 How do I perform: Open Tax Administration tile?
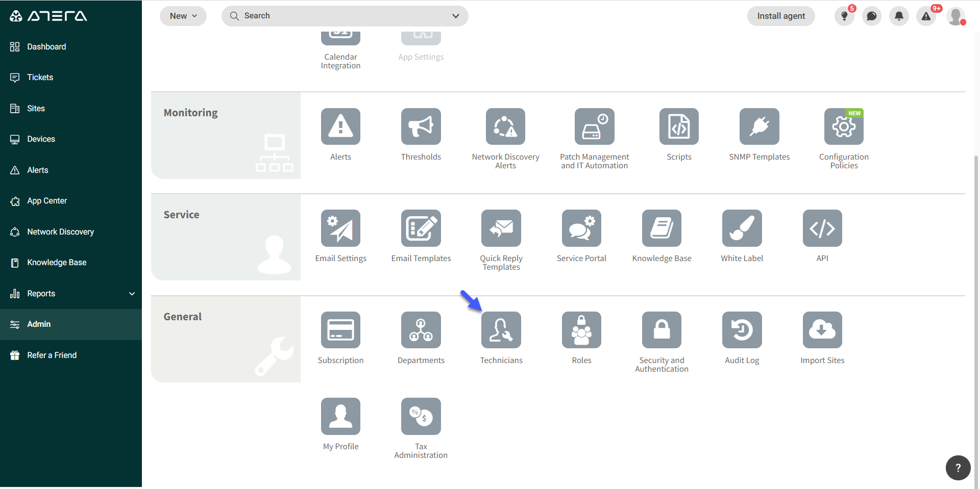point(421,416)
